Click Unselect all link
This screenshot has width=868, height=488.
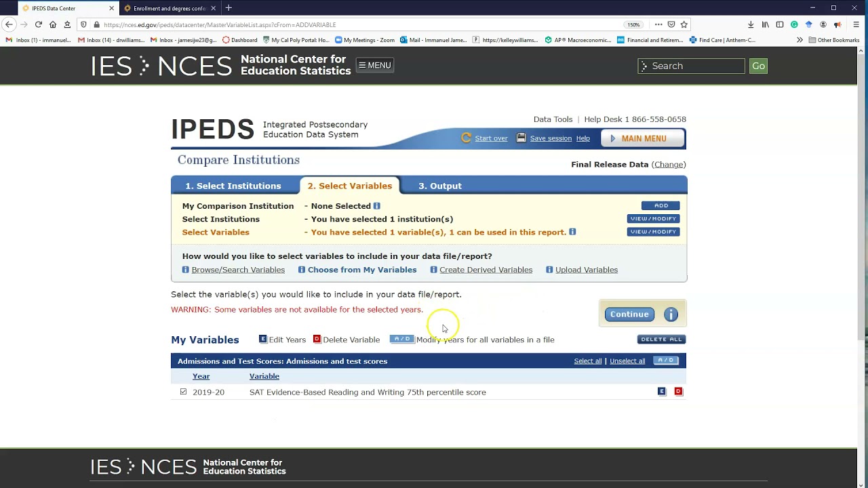click(x=627, y=361)
